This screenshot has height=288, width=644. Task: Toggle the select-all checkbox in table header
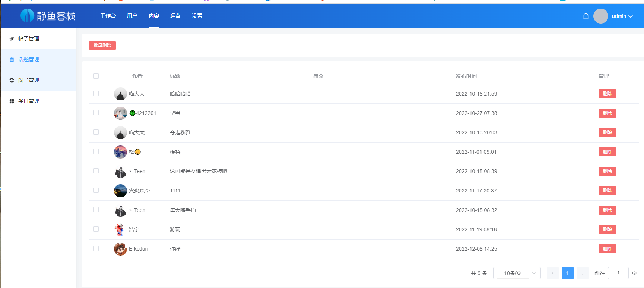point(96,76)
